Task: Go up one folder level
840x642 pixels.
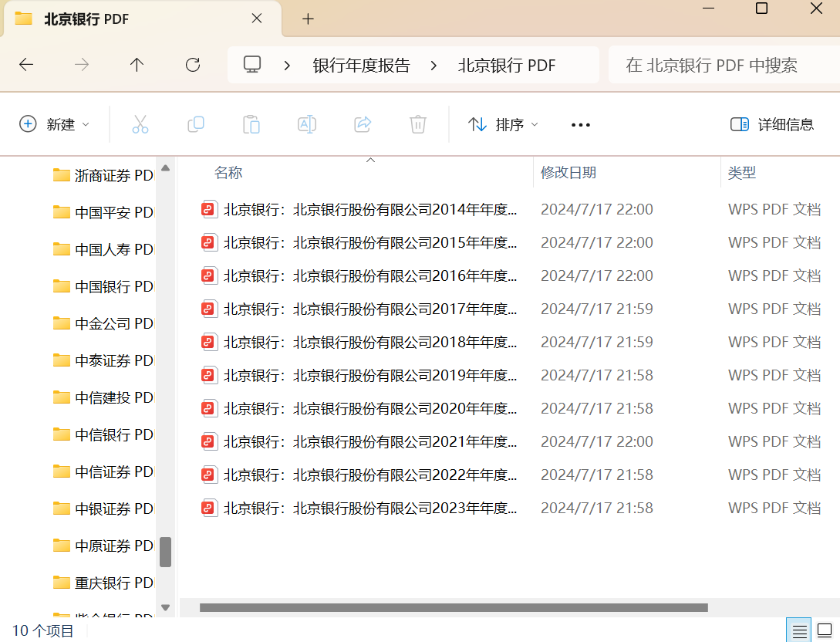Action: pyautogui.click(x=137, y=65)
